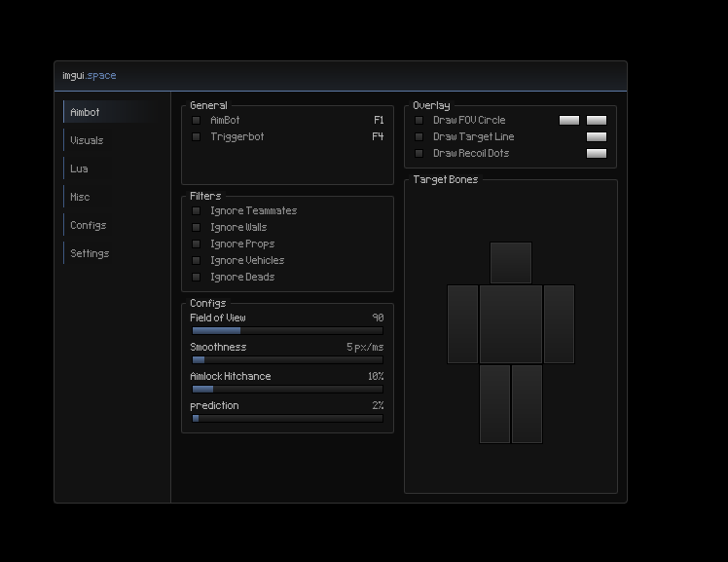Image resolution: width=728 pixels, height=562 pixels.
Task: Select the left arm bone block
Action: click(462, 324)
